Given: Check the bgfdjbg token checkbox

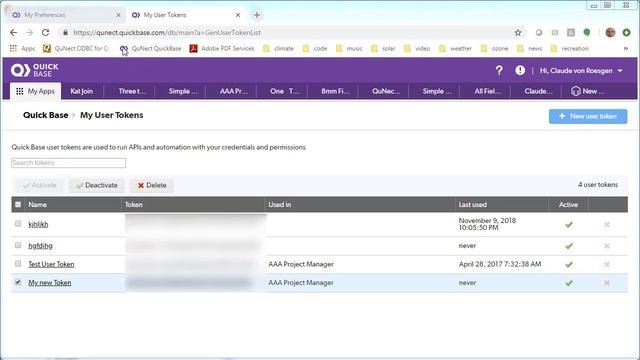Looking at the screenshot, I should [18, 245].
